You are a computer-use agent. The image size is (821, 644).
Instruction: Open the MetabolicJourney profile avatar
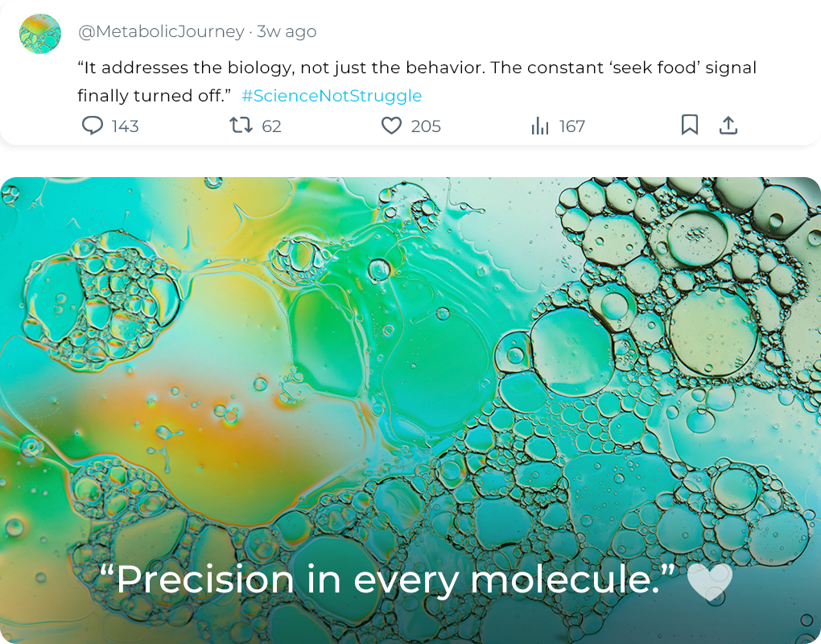40,35
